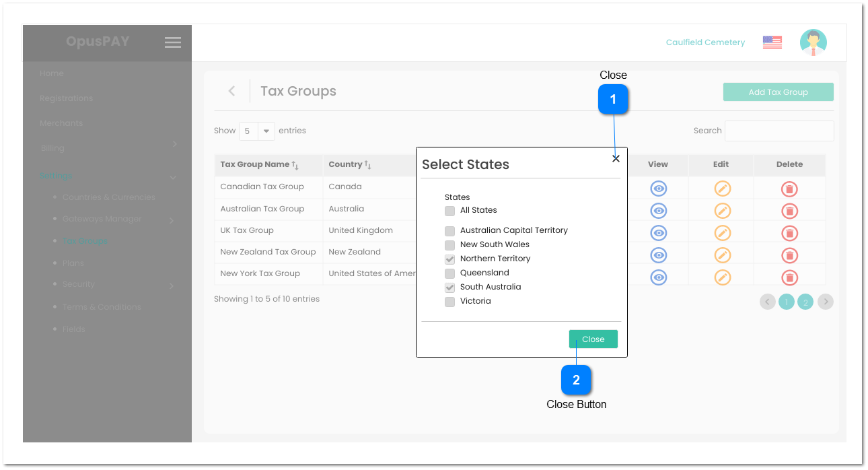Tick the Victoria checkbox

click(449, 302)
